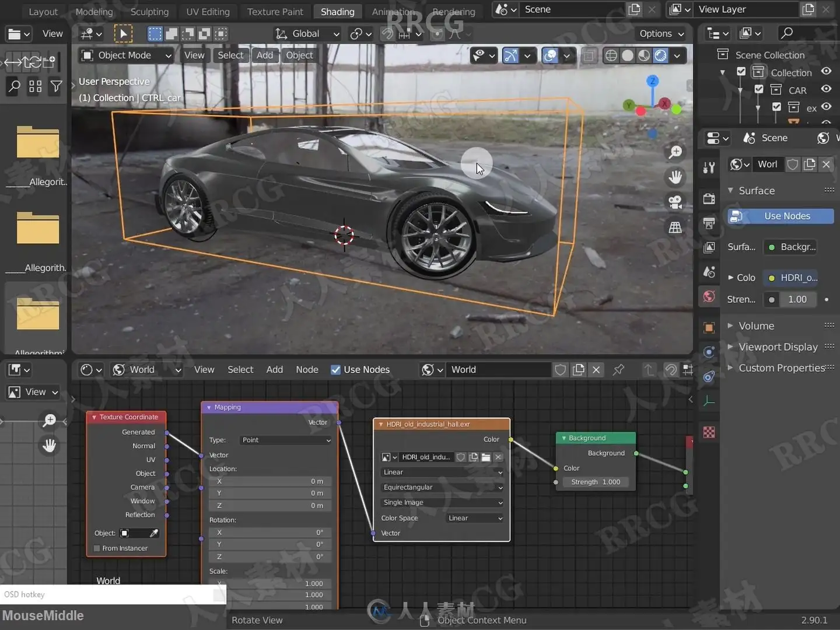
Task: Open World properties tab icon
Action: (709, 296)
